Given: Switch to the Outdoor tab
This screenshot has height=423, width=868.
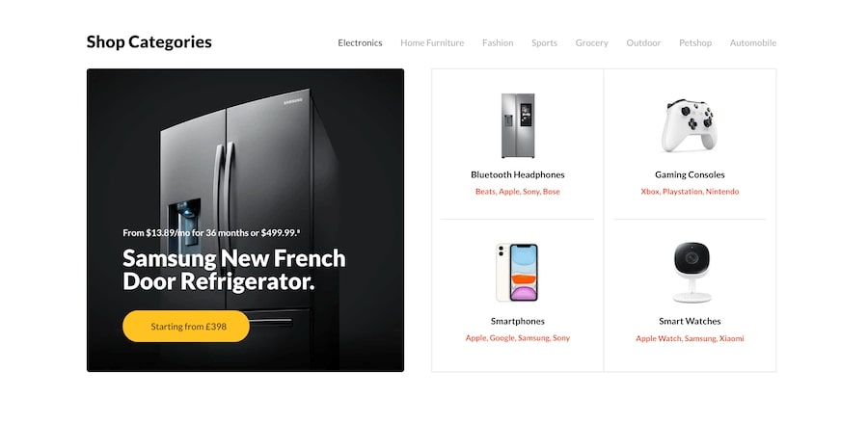Looking at the screenshot, I should 643,42.
